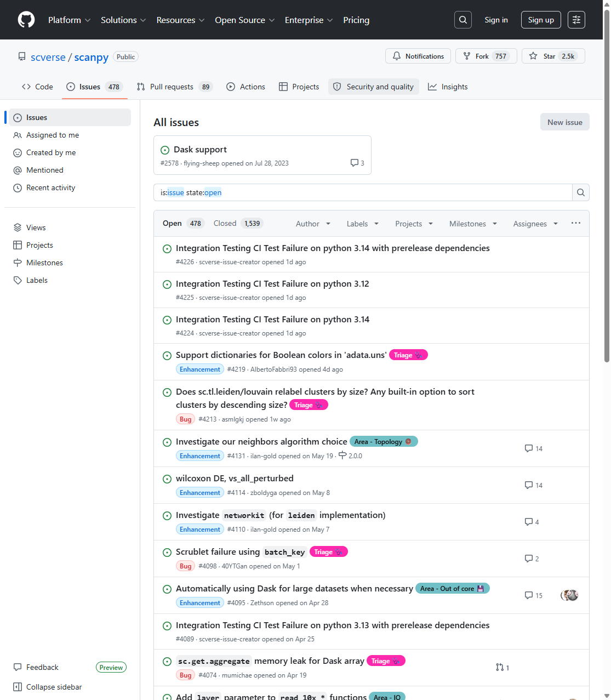Expand the Enterprise menu
This screenshot has width=611, height=700.
pos(309,20)
